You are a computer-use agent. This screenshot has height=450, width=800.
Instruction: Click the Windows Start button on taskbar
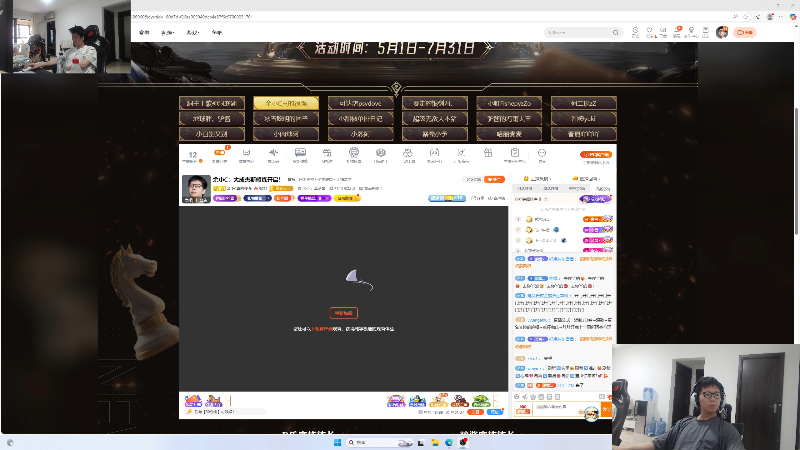337,442
